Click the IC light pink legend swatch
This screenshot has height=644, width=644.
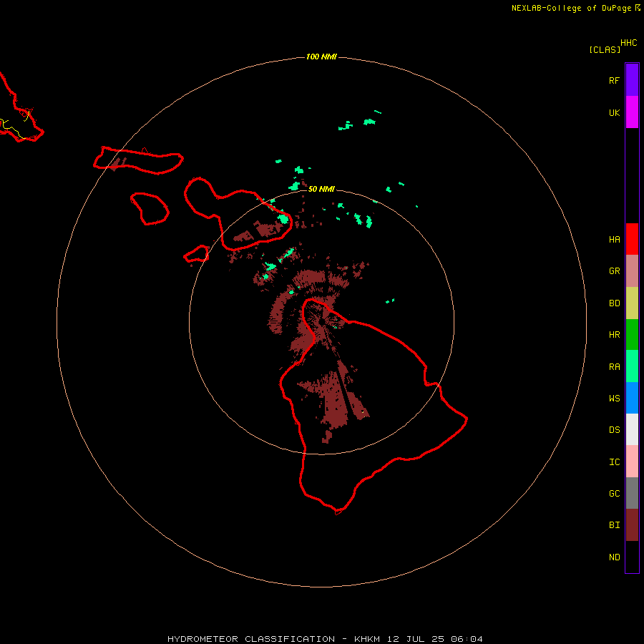(632, 462)
